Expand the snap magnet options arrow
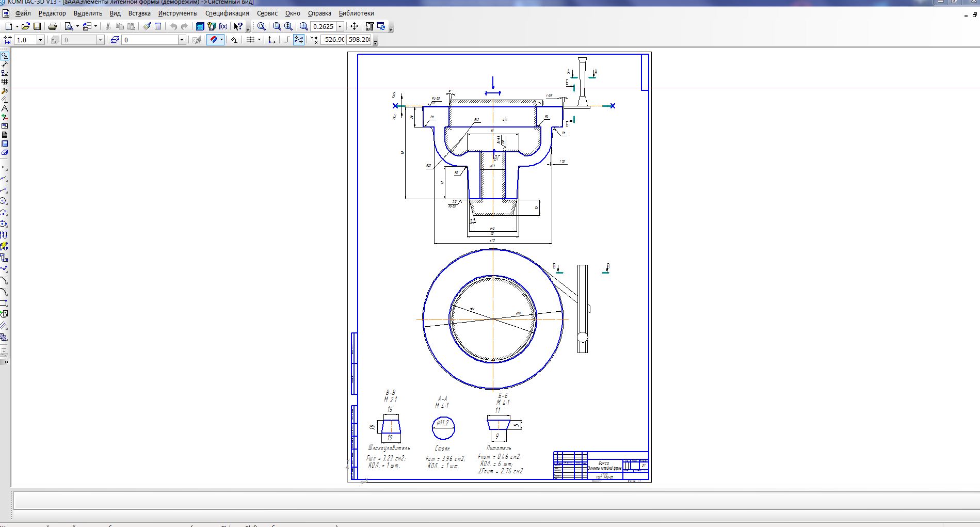 [x=221, y=40]
